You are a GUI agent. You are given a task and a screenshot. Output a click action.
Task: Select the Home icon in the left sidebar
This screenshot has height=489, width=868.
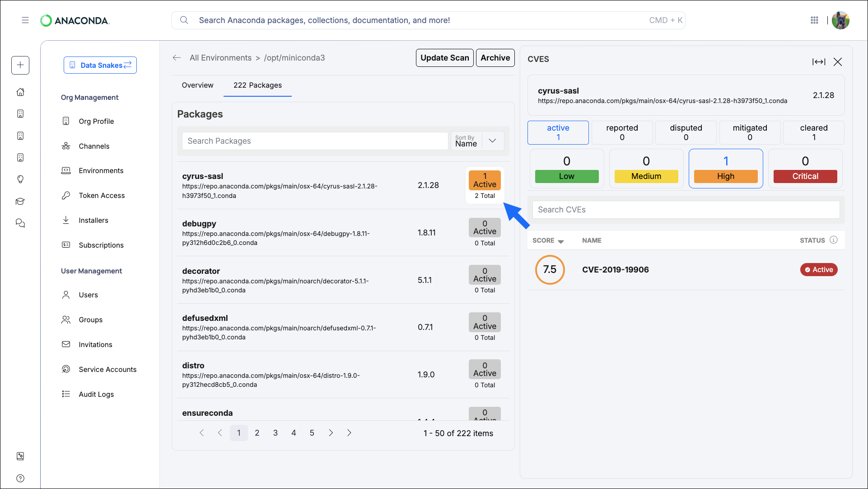[20, 92]
